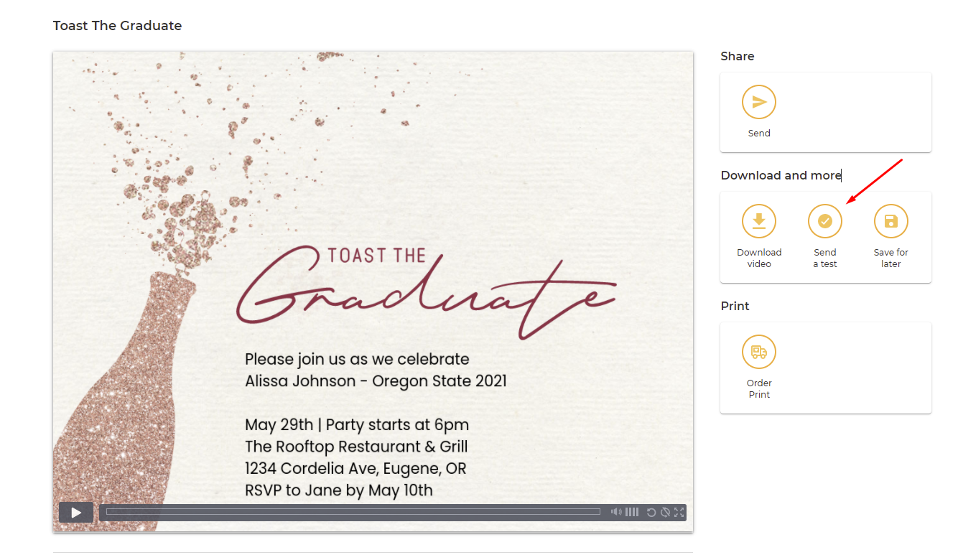Replay the video with the loop arrow icon

651,512
